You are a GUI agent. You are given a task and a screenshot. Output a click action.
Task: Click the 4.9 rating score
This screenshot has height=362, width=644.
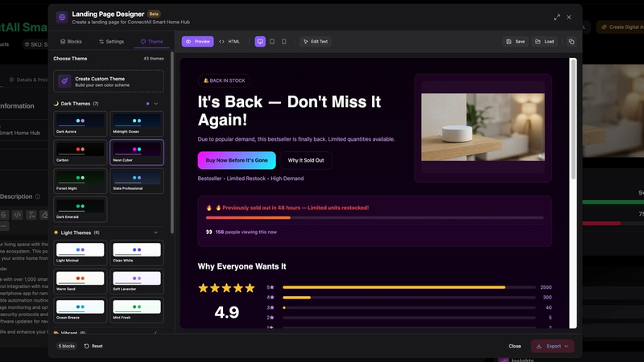pos(227,312)
